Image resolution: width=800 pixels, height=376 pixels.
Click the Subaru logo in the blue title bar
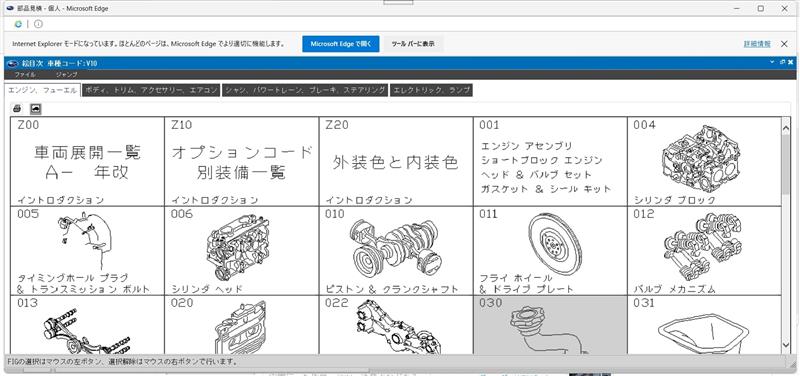[13, 63]
